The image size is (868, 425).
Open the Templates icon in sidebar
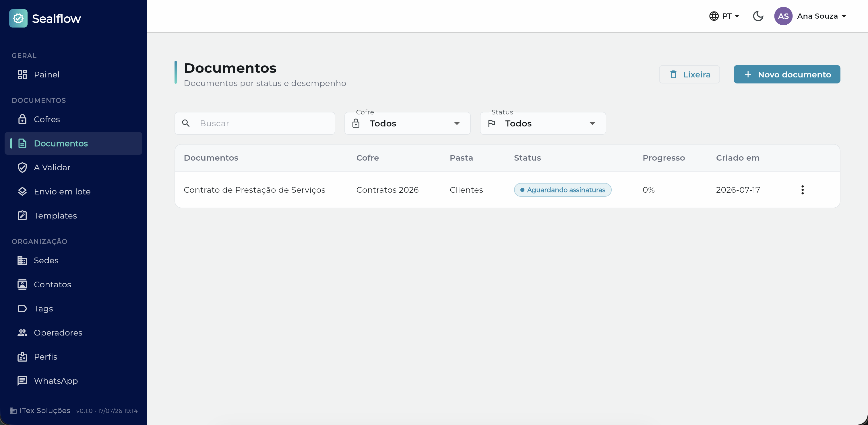coord(22,216)
